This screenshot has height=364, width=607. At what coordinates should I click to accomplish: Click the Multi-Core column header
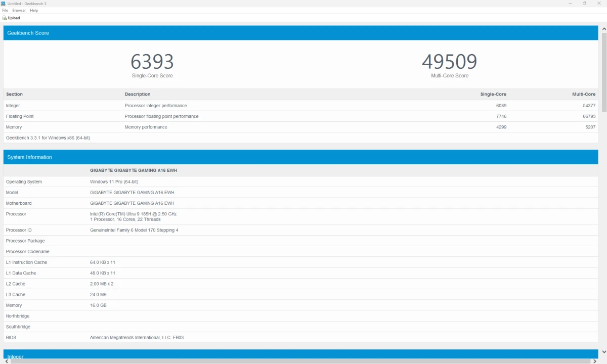(584, 95)
